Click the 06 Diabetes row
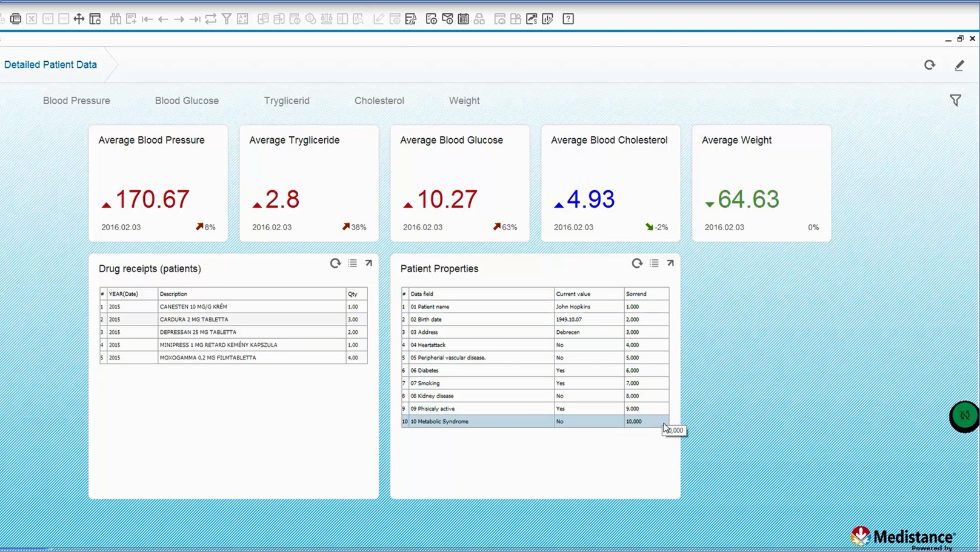Screen dimensions: 980x552 click(535, 370)
